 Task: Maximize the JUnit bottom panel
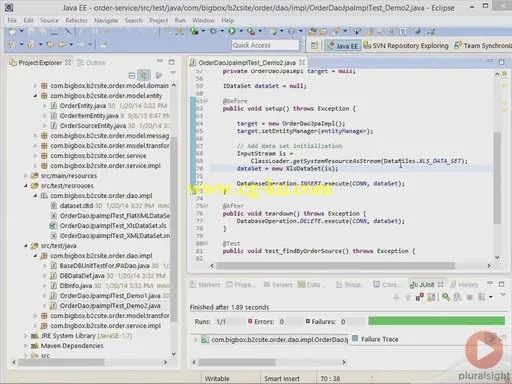(501, 284)
